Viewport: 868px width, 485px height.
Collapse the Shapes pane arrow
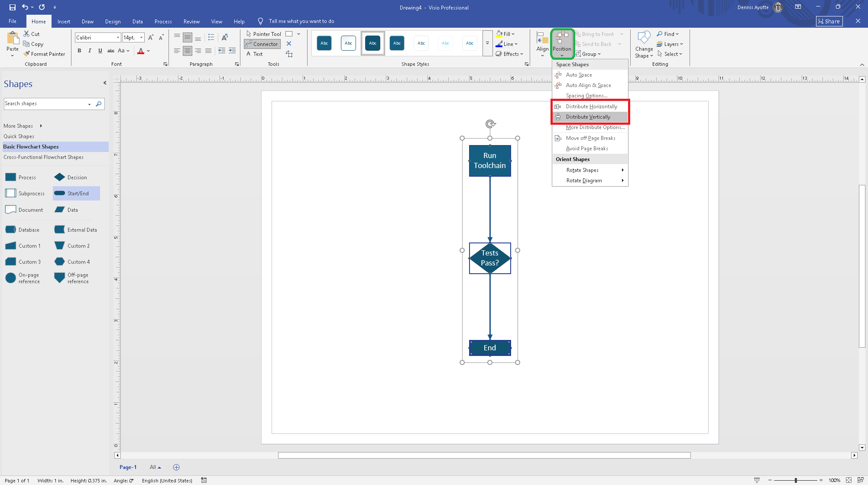pyautogui.click(x=105, y=83)
